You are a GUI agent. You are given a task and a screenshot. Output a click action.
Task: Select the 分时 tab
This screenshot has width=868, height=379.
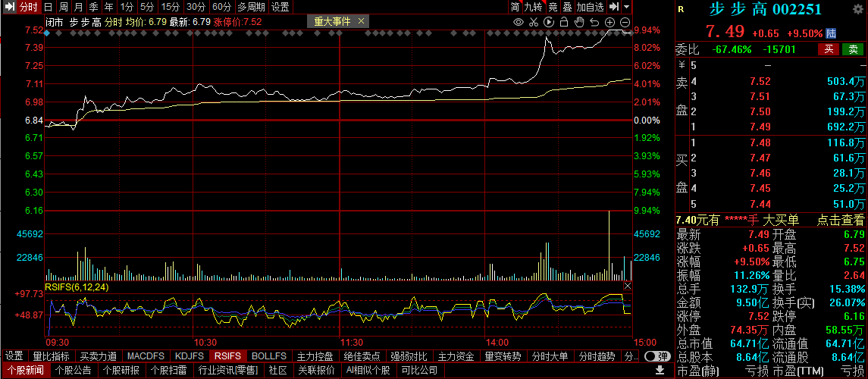point(28,7)
